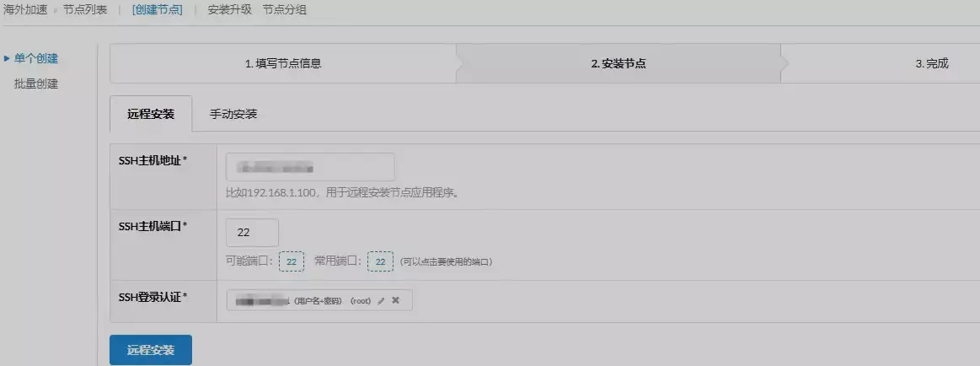Open 批量创建 in the left sidebar
980x366 pixels.
tap(36, 83)
